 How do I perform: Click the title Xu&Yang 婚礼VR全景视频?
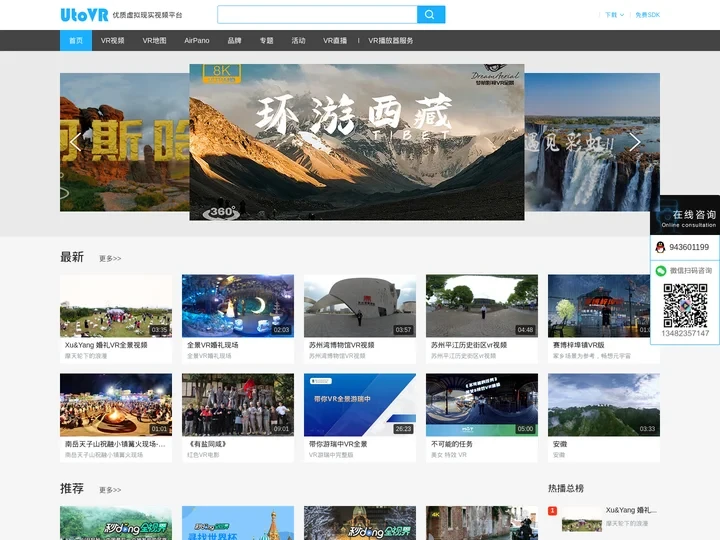(106, 345)
